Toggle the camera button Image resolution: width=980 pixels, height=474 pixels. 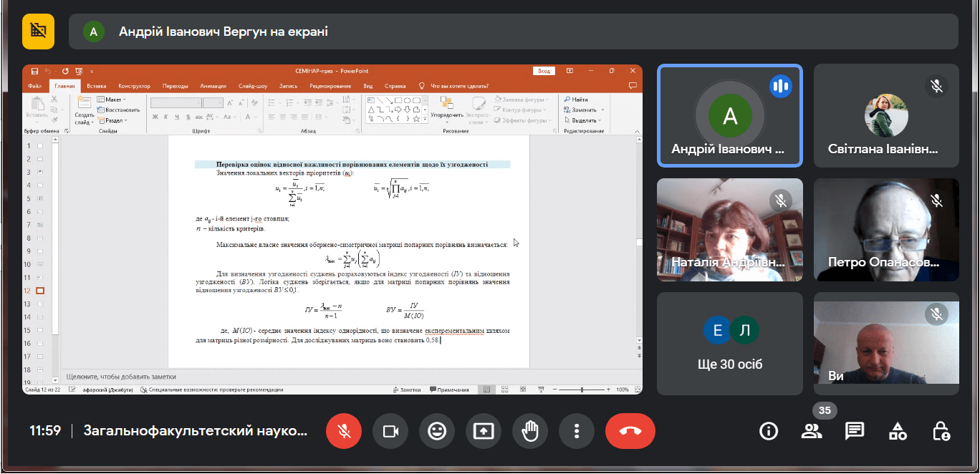click(390, 431)
